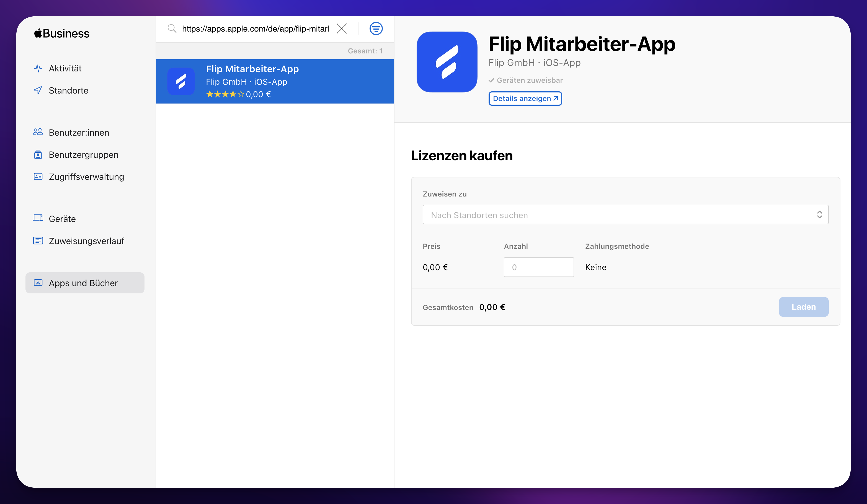Select the Geräte sidebar icon
Image resolution: width=867 pixels, height=504 pixels.
coord(38,218)
